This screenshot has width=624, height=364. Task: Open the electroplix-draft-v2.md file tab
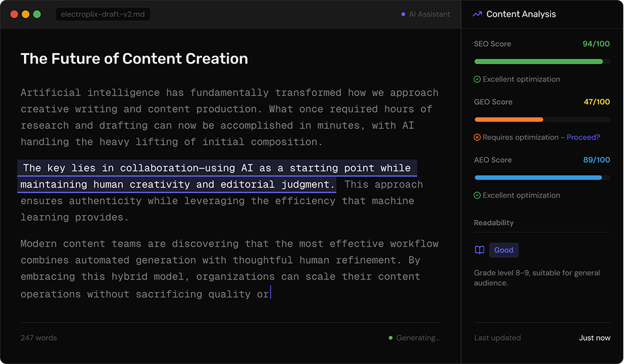[103, 14]
